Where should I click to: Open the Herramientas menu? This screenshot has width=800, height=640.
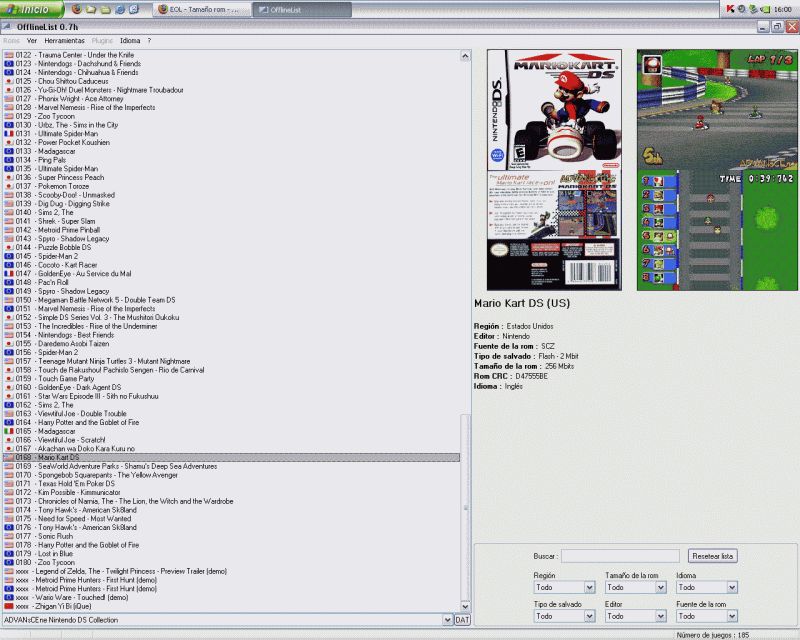pyautogui.click(x=64, y=41)
